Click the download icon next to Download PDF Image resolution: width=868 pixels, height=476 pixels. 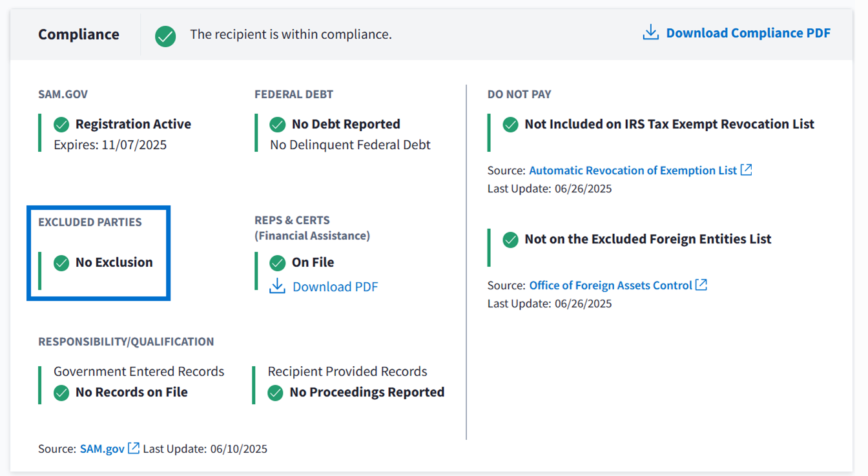coord(278,286)
